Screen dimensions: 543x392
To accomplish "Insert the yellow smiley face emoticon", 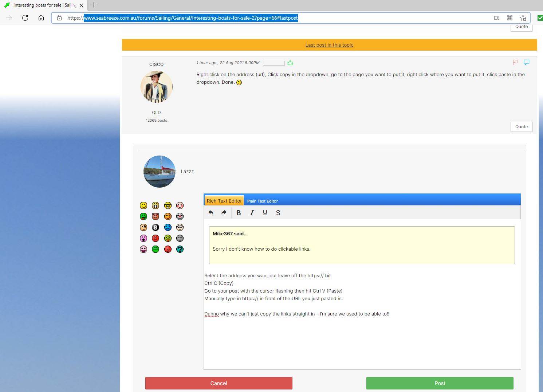I will [x=143, y=205].
